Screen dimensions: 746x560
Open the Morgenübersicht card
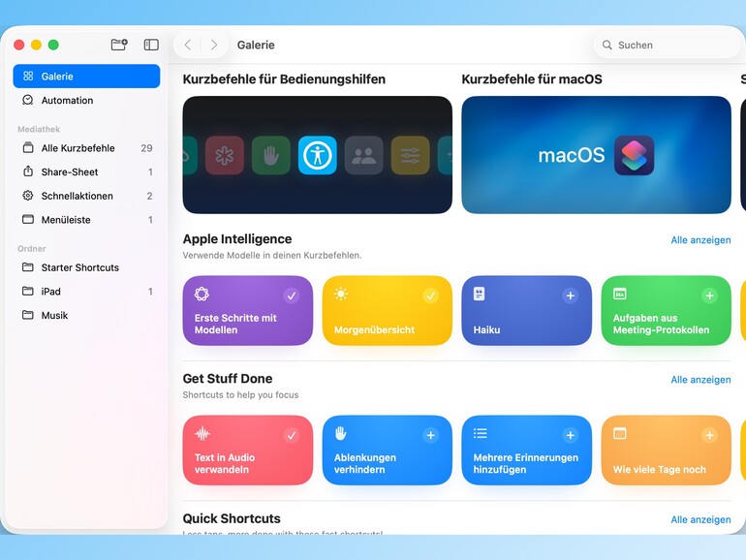(388, 311)
